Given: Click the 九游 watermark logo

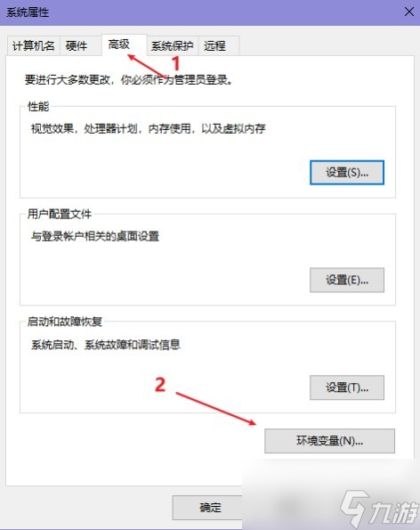Looking at the screenshot, I should click(379, 509).
